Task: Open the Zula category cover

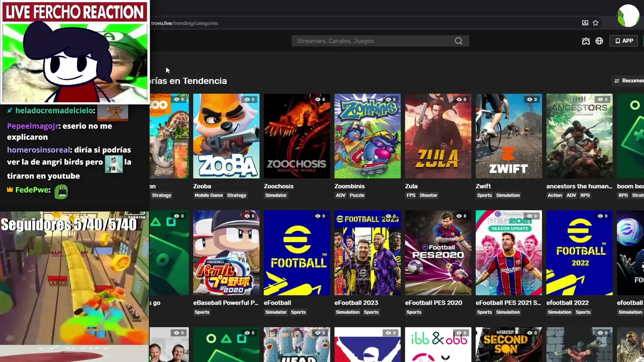Action: tap(438, 136)
